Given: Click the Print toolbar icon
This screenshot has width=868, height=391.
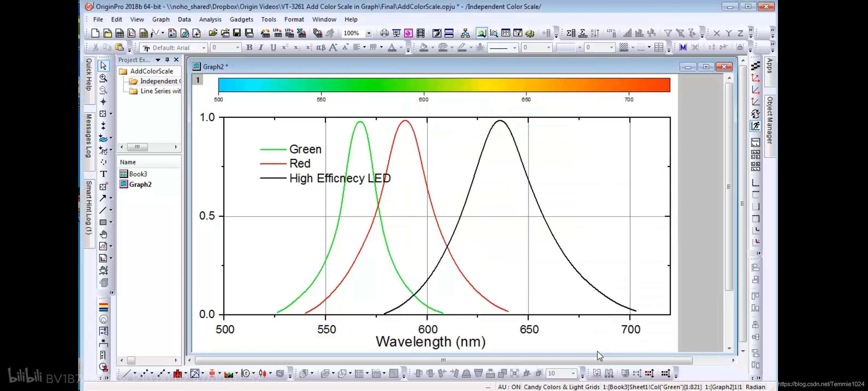Looking at the screenshot, I should pos(384,33).
